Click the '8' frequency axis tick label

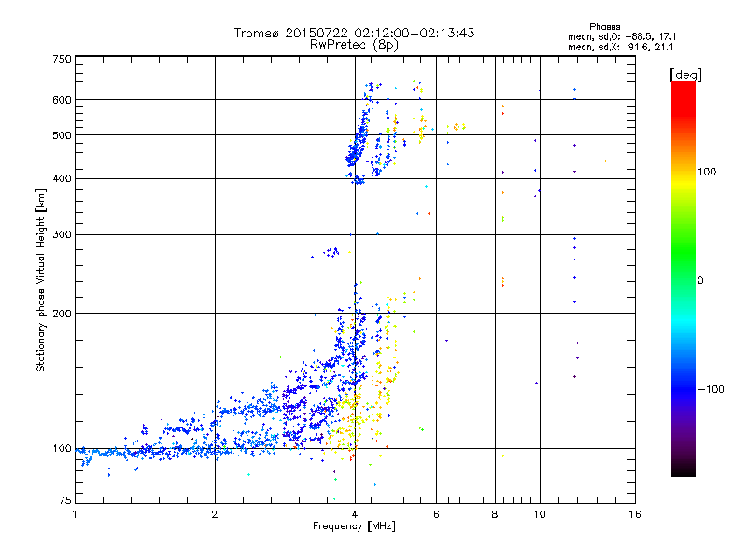pos(495,514)
